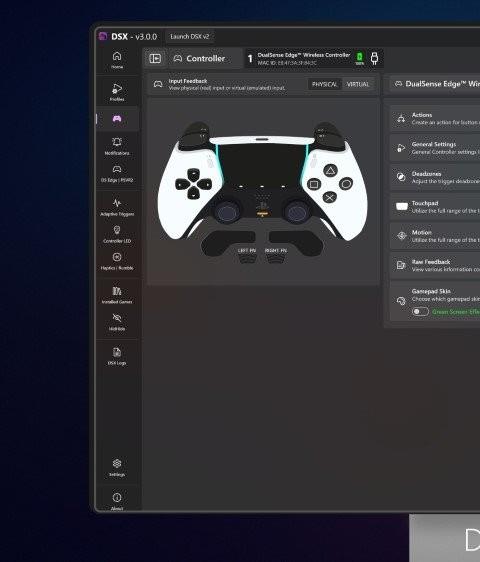
Task: Open the Settings gear in sidebar
Action: [x=117, y=467]
